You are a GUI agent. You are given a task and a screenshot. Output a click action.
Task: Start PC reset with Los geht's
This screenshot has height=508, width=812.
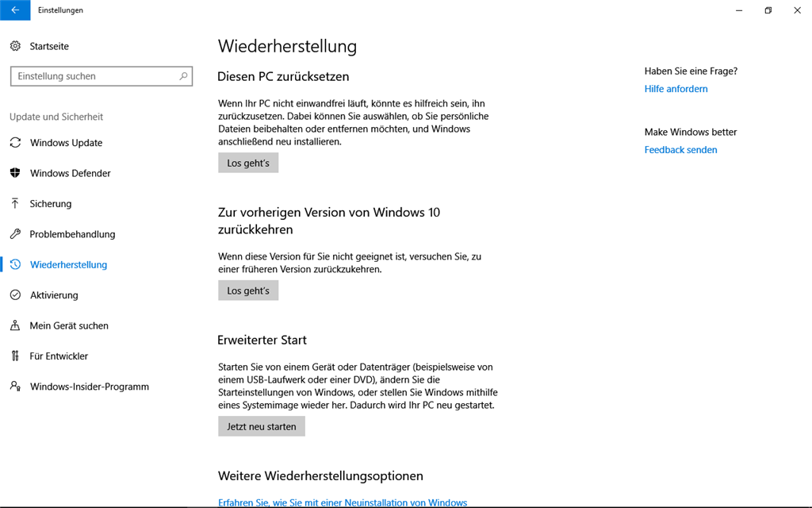[x=248, y=163]
